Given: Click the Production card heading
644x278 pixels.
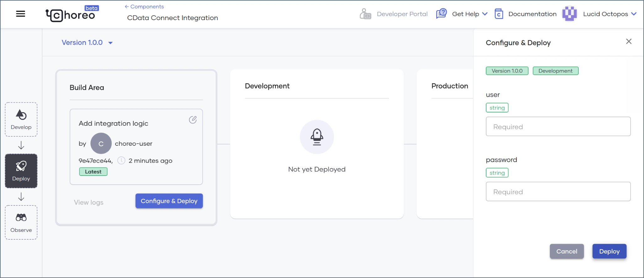Looking at the screenshot, I should [449, 86].
